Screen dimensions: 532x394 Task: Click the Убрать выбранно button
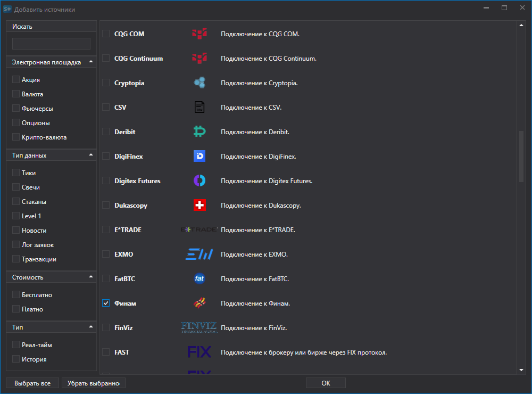tap(93, 383)
